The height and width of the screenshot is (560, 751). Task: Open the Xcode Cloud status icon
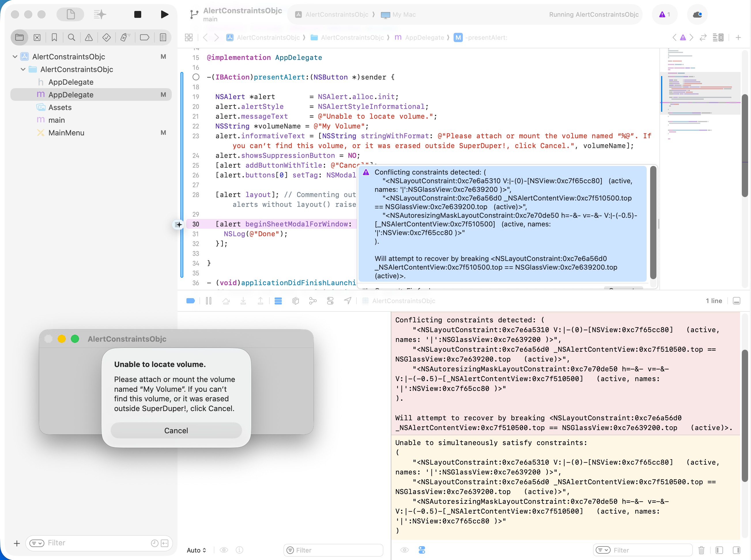(697, 14)
